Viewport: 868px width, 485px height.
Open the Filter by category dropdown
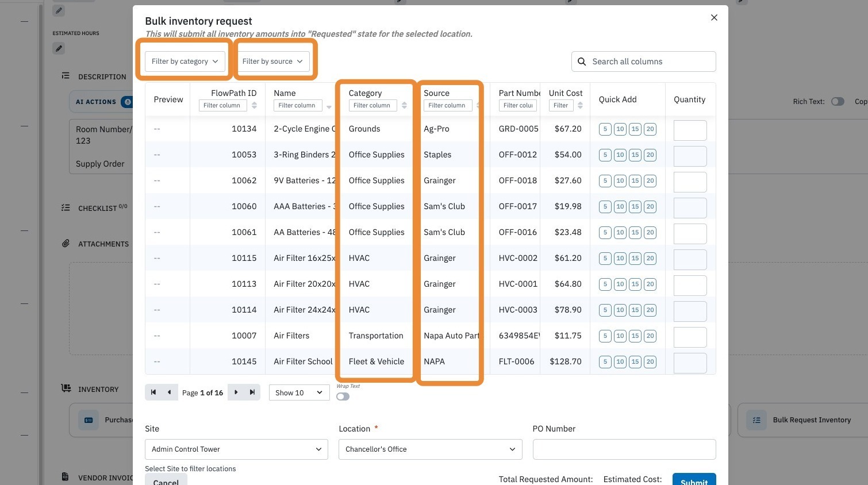[x=185, y=61]
